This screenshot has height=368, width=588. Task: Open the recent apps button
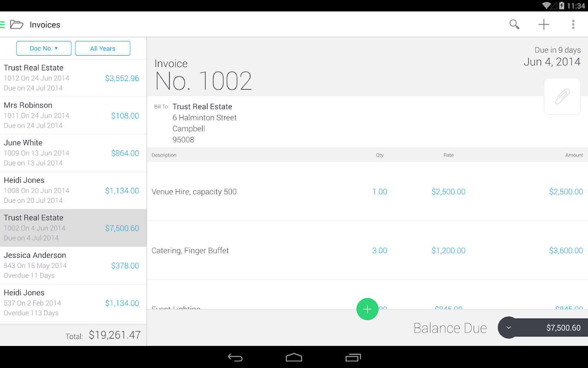(x=353, y=357)
